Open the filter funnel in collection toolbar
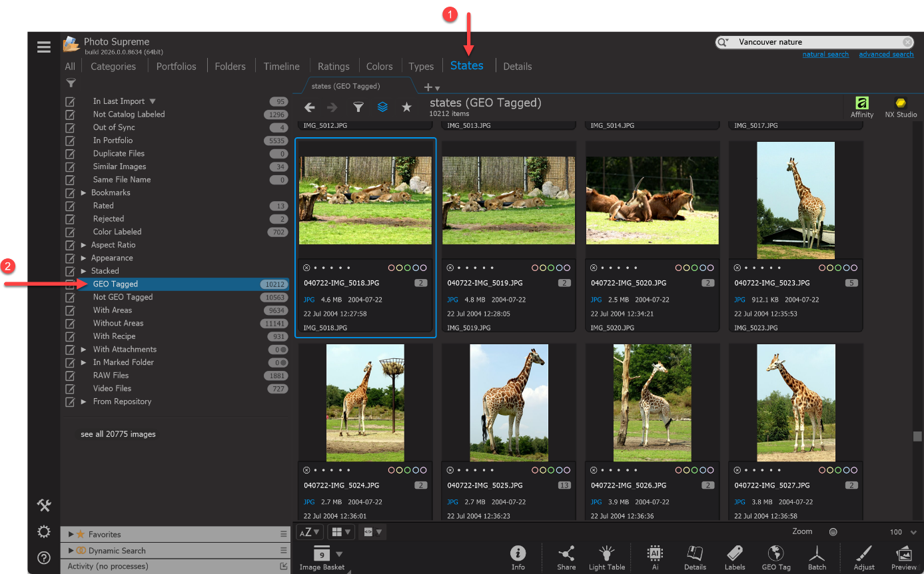The height and width of the screenshot is (574, 924). (358, 107)
